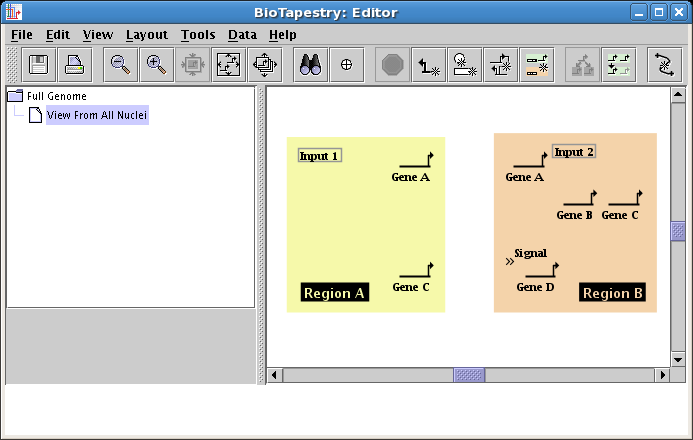Image resolution: width=693 pixels, height=440 pixels.
Task: Select View From All Nuclei tree item
Action: [97, 115]
